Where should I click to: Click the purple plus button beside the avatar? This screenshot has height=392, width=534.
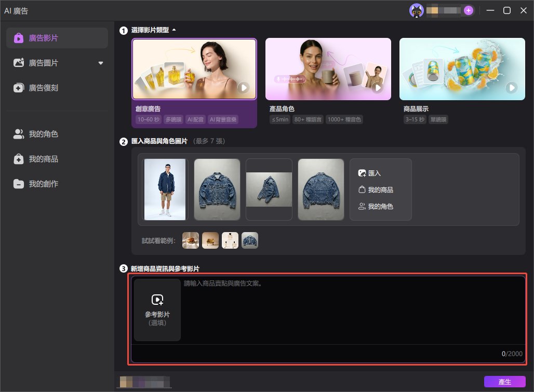point(469,10)
